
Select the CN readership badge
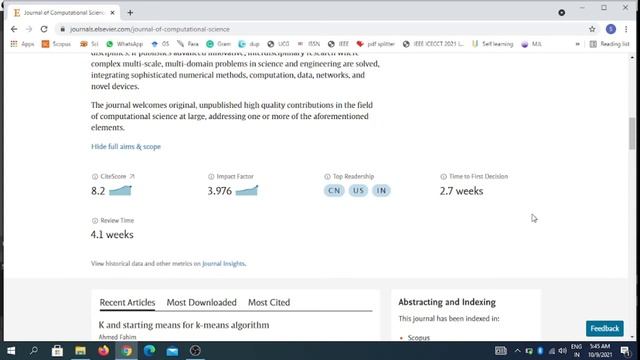point(334,191)
